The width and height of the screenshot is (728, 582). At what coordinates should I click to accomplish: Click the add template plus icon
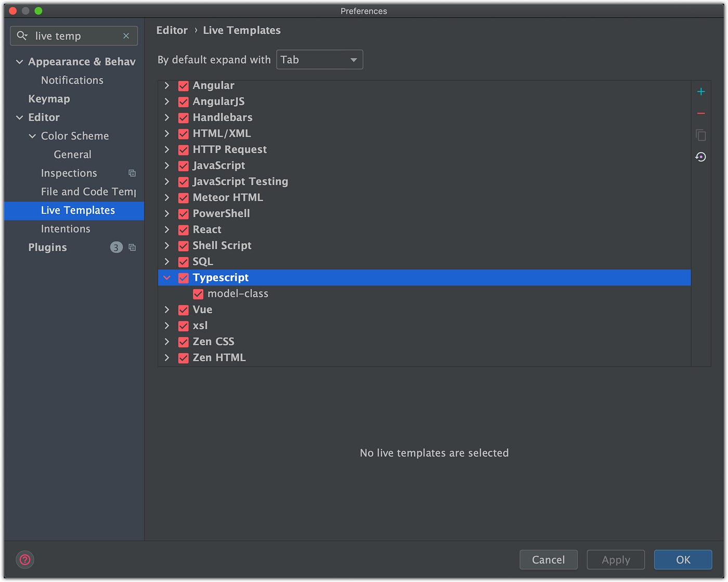click(x=700, y=92)
